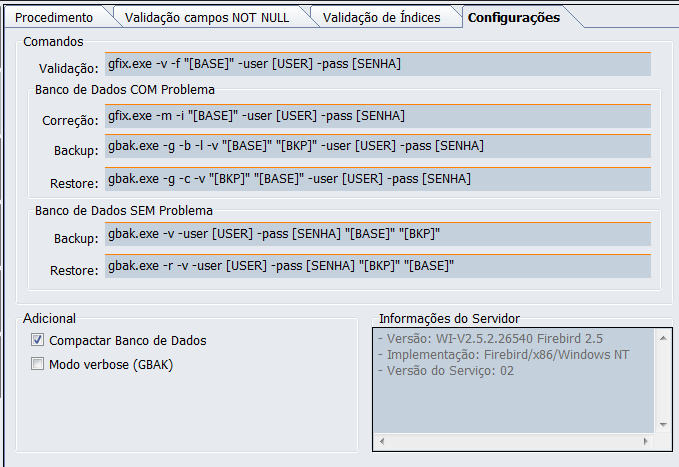Click the server info scroll right arrow
Image resolution: width=679 pixels, height=467 pixels.
pos(646,442)
